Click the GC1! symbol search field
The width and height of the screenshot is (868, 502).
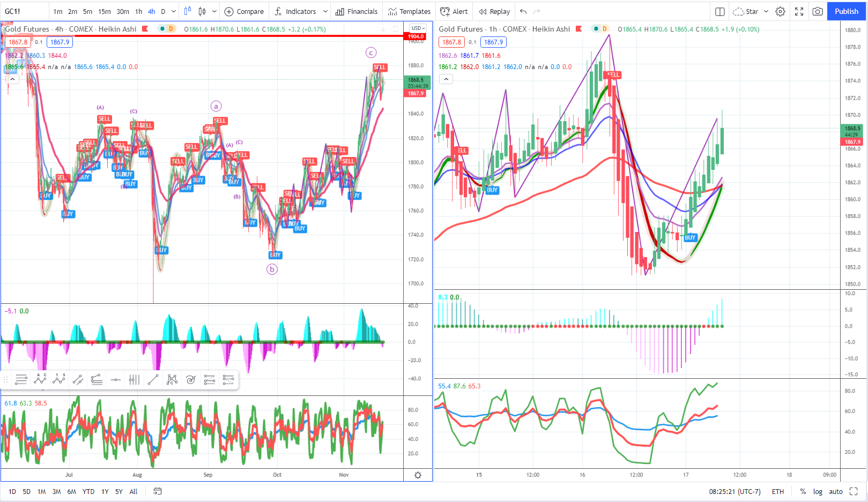[x=24, y=11]
